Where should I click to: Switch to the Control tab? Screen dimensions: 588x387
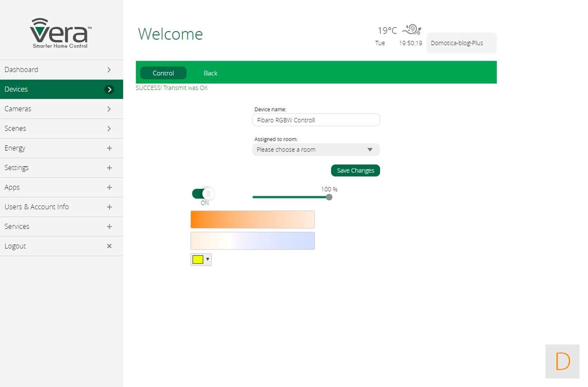click(x=163, y=73)
